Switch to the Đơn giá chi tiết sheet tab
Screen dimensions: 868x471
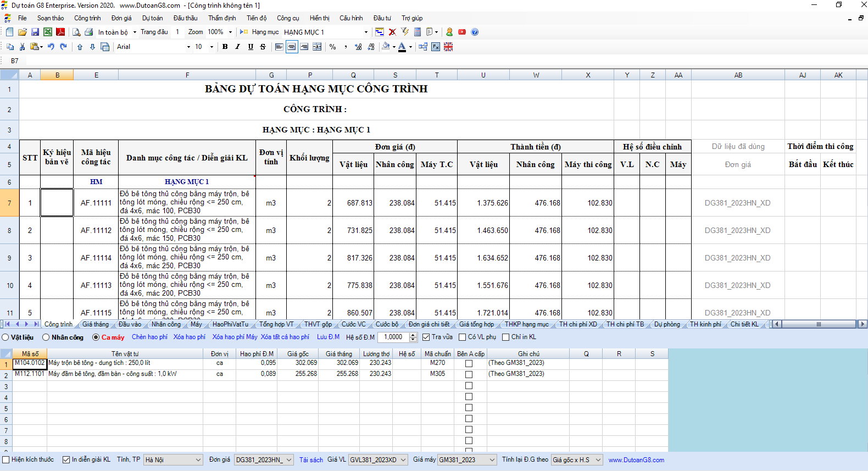click(429, 324)
